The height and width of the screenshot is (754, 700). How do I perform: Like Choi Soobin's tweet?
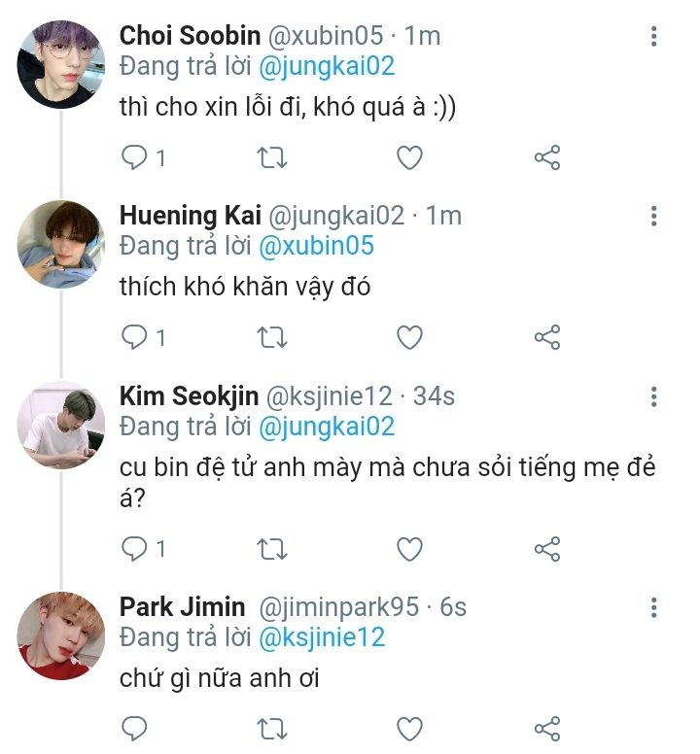pyautogui.click(x=410, y=157)
